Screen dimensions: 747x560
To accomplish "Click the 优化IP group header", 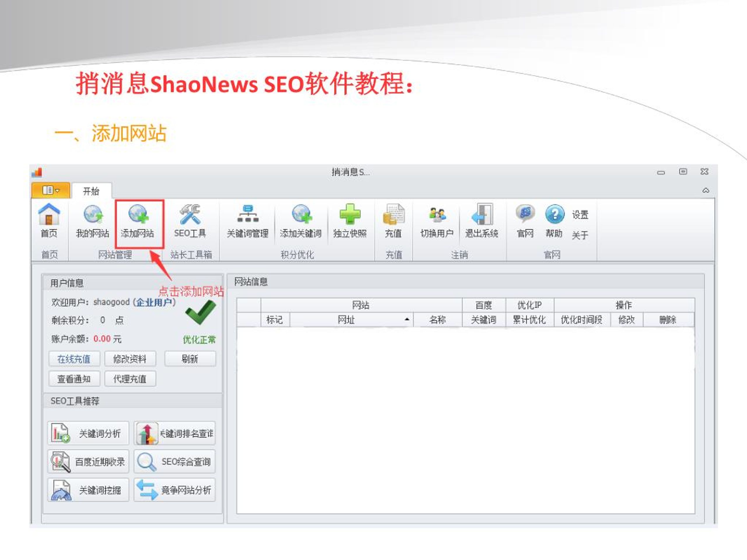I will click(530, 305).
